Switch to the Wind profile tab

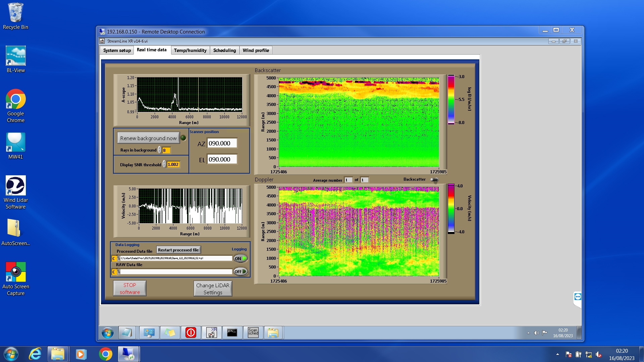[256, 50]
